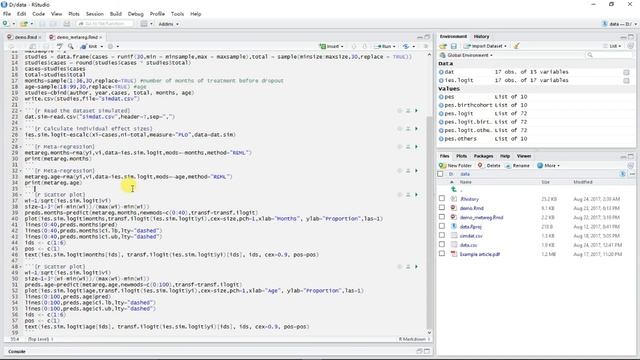Screen dimensions: 640x360
Task: Click the go to previous chunk arrow icon
Action: coord(354,47)
